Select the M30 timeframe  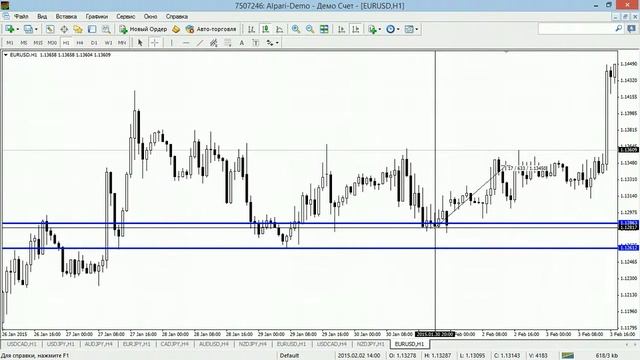52,42
